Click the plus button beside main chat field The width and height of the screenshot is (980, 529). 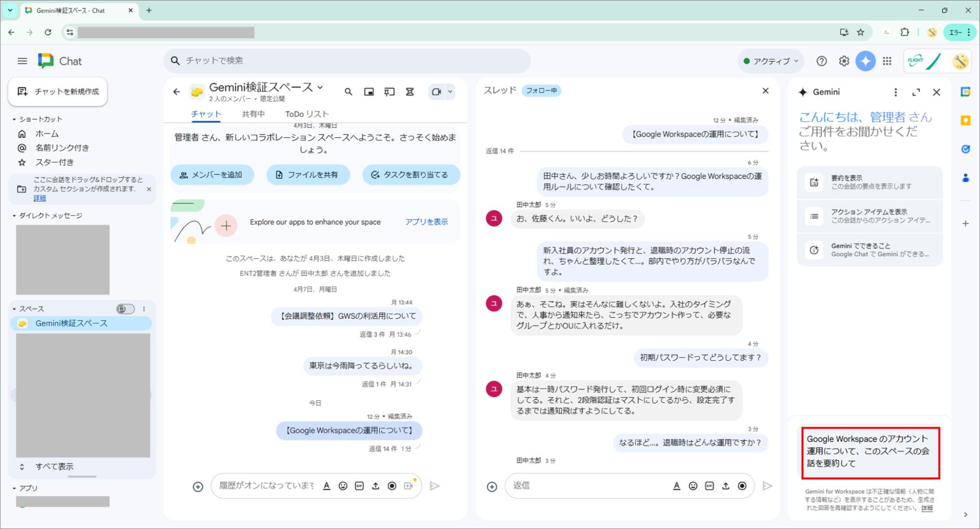[198, 486]
